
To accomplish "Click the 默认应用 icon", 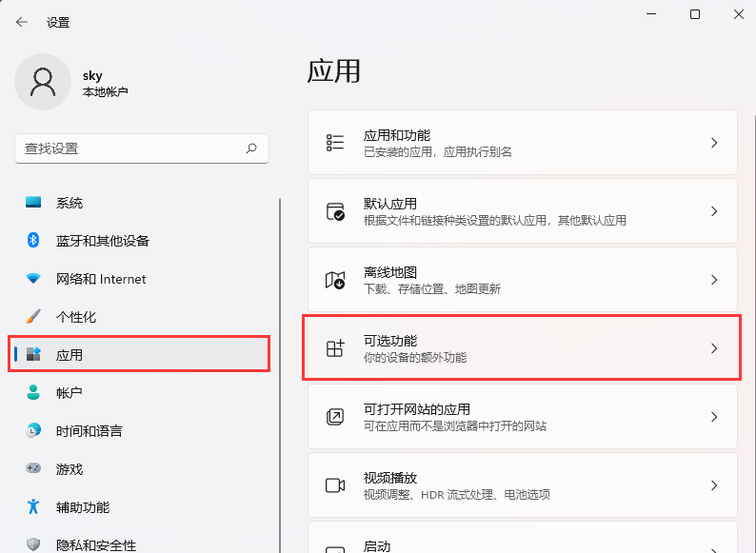I will (335, 211).
